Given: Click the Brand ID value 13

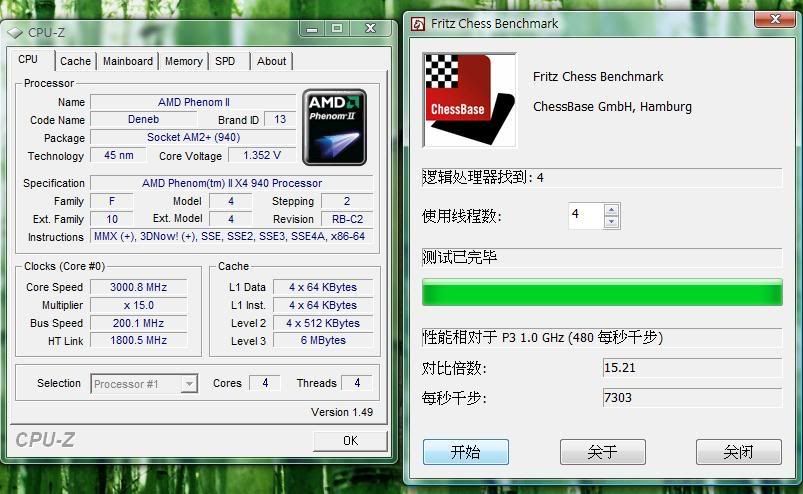Looking at the screenshot, I should click(x=280, y=119).
